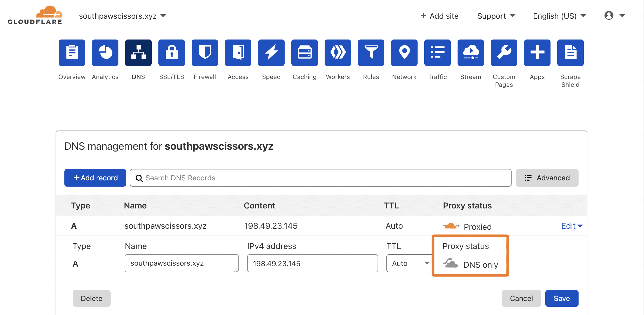Open the Caching drive icon
This screenshot has width=644, height=315.
pos(304,53)
